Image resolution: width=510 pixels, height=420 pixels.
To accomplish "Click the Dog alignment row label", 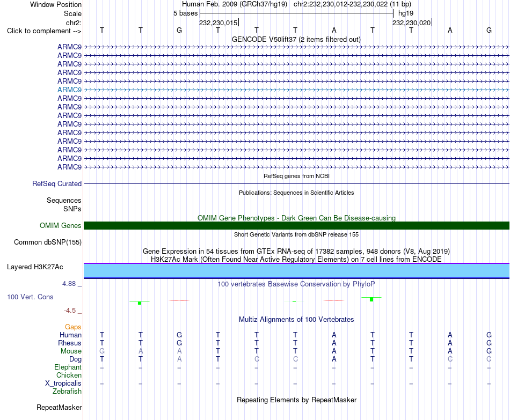I will (76, 359).
